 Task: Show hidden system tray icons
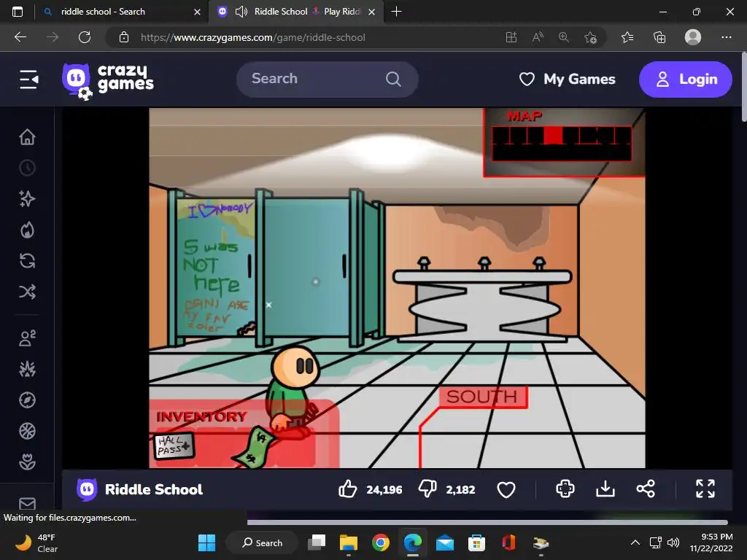(635, 542)
